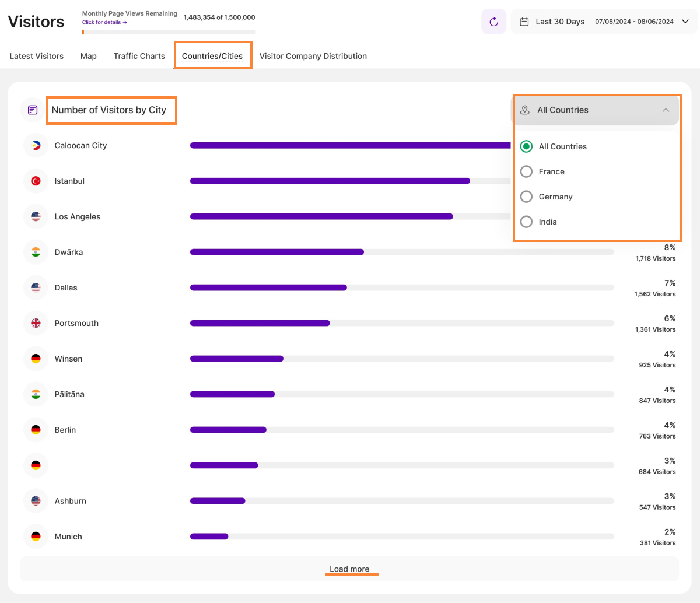Image resolution: width=700 pixels, height=603 pixels.
Task: Open the Click for details link
Action: coord(104,22)
